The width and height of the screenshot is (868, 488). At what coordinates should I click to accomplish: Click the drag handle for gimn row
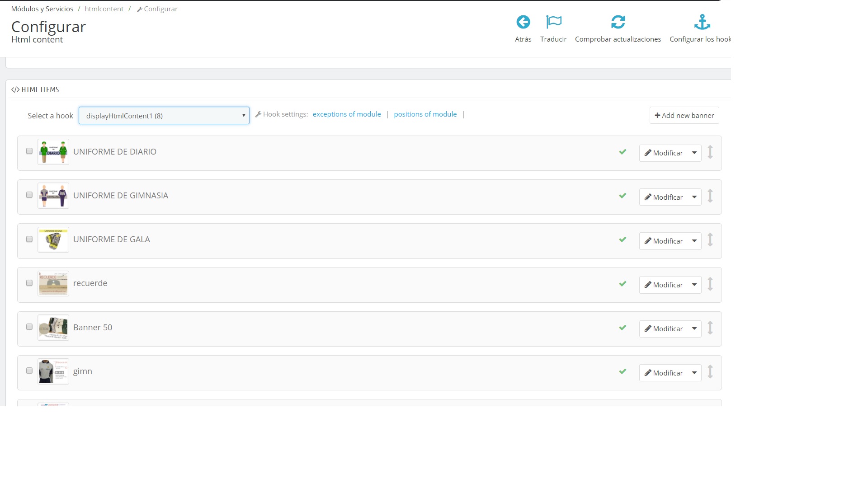710,372
